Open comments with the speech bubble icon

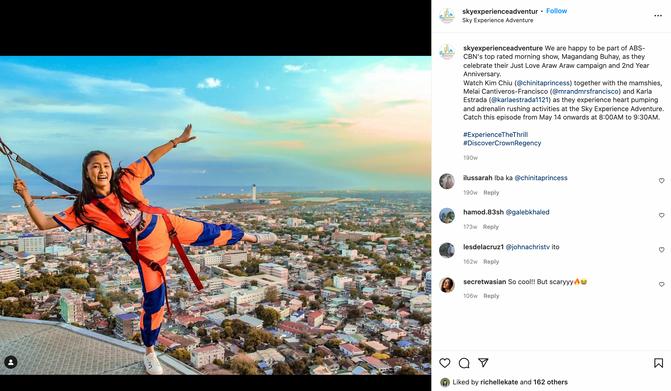pyautogui.click(x=464, y=363)
